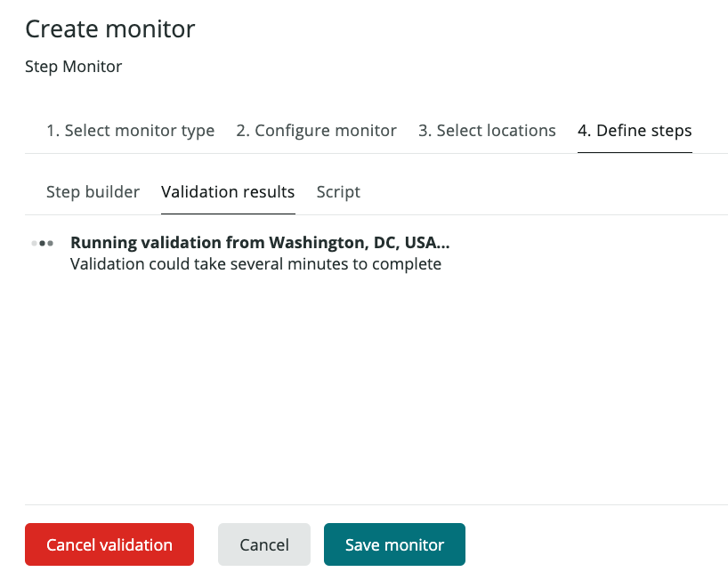Screen dimensions: 728x580
Task: Go to step 1 Select monitor type
Action: coord(130,130)
